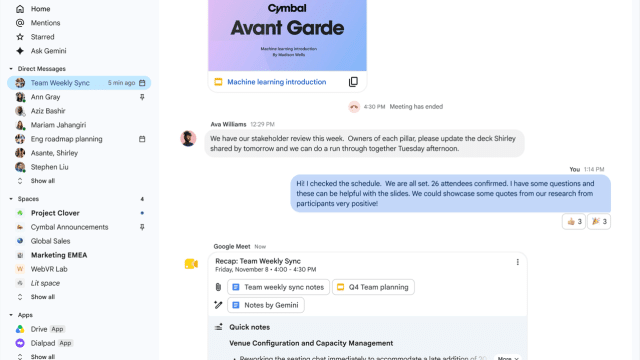Click the Slides file icon beside Machine learning introduction
The image size is (640, 360).
[x=218, y=82]
